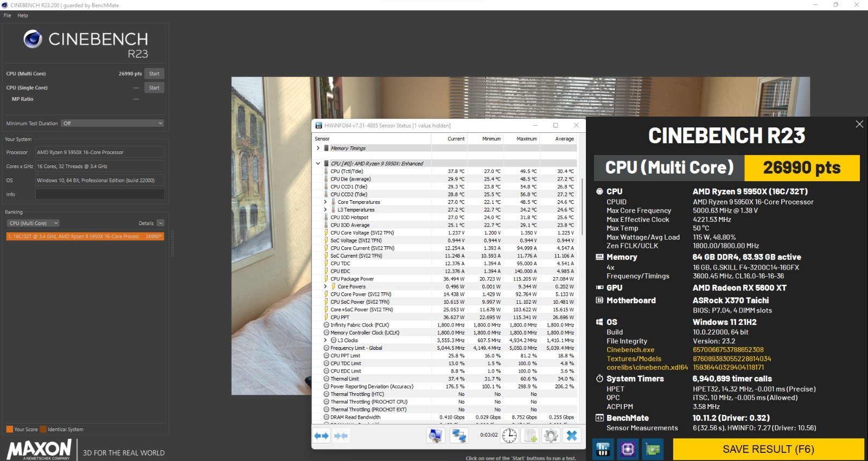
Task: Click the icon beside CPU PPT Limit
Action: pyautogui.click(x=326, y=356)
